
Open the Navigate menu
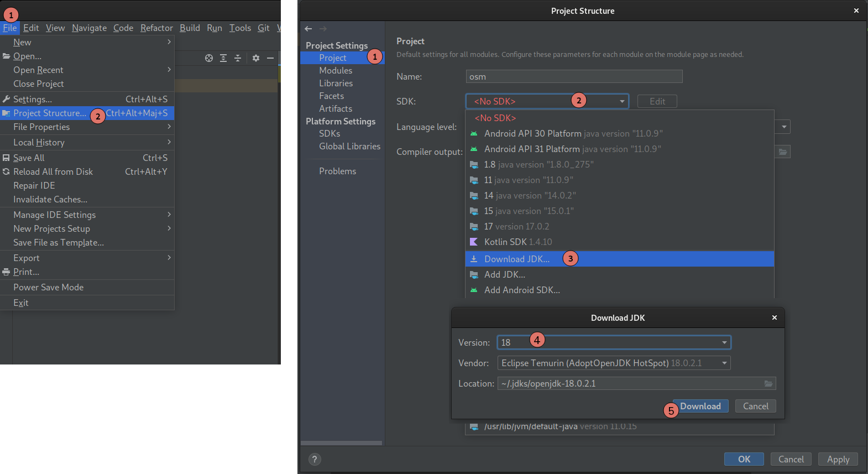click(x=89, y=28)
